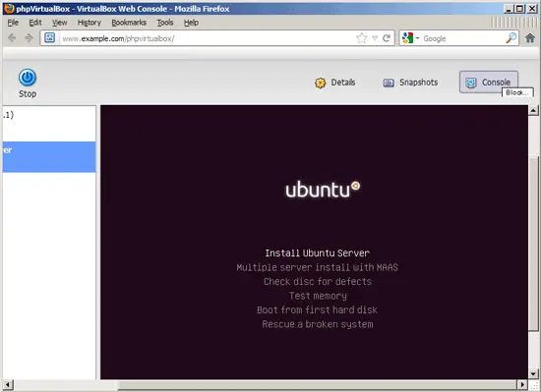Click Multiple server install with MAAS
The width and height of the screenshot is (541, 392).
click(317, 267)
